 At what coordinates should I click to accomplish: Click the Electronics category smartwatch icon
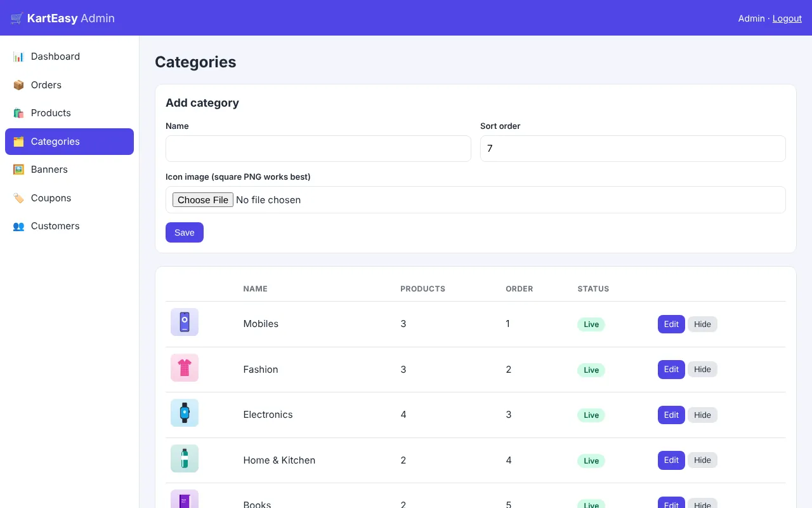point(185,413)
